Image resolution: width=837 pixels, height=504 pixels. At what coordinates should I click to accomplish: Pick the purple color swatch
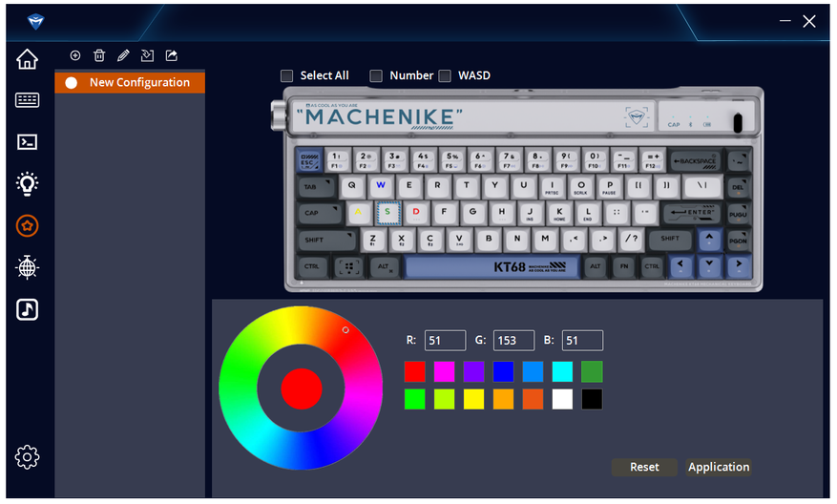point(473,371)
